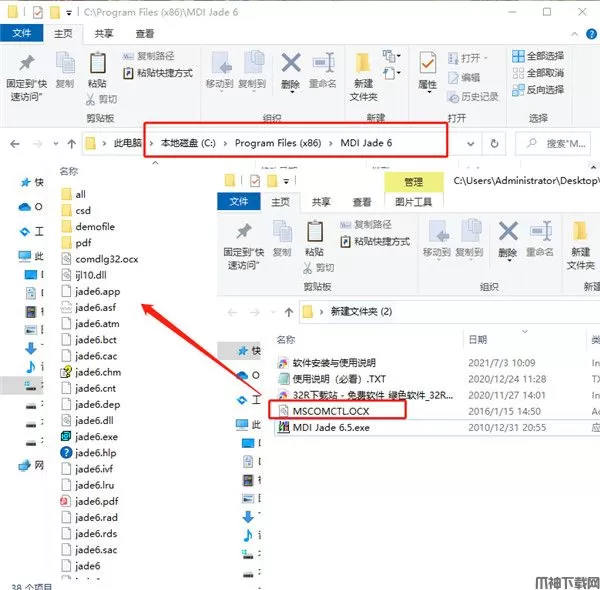Open Picture Tools (图片工具) tab in front window
600x590 pixels.
pyautogui.click(x=414, y=202)
